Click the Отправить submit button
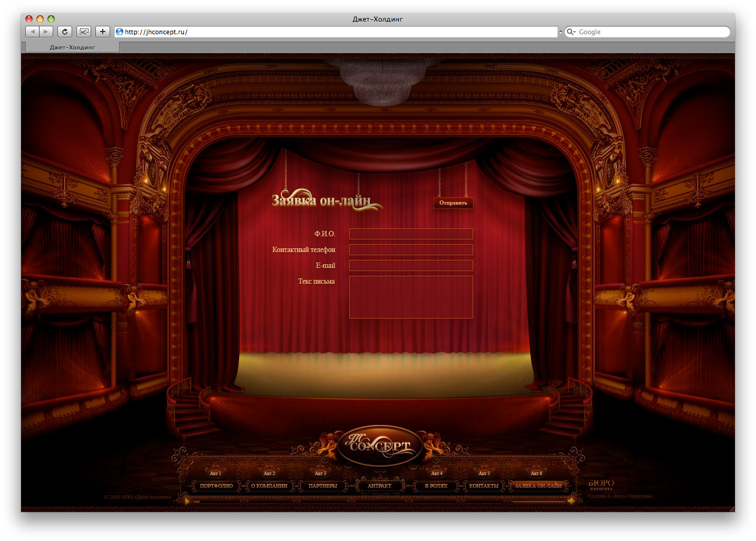 [454, 203]
